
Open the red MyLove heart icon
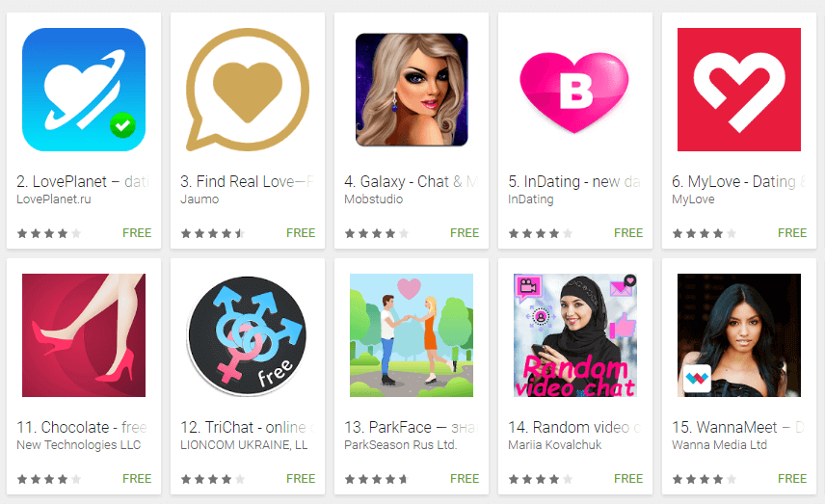click(x=738, y=90)
